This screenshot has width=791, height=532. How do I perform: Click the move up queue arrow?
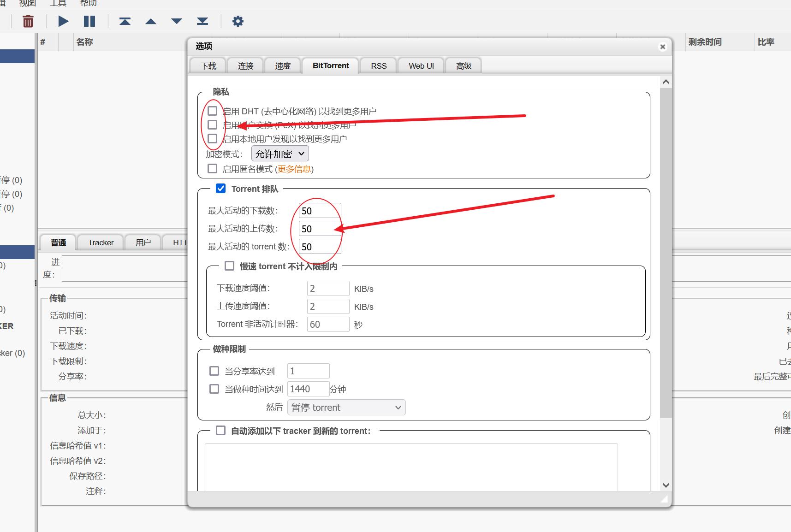click(151, 21)
